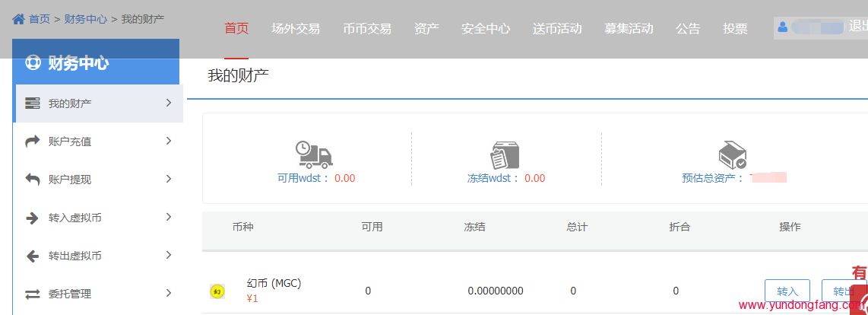The image size is (868, 315).
Task: Expand the 我的财产 chevron arrow
Action: (x=169, y=103)
